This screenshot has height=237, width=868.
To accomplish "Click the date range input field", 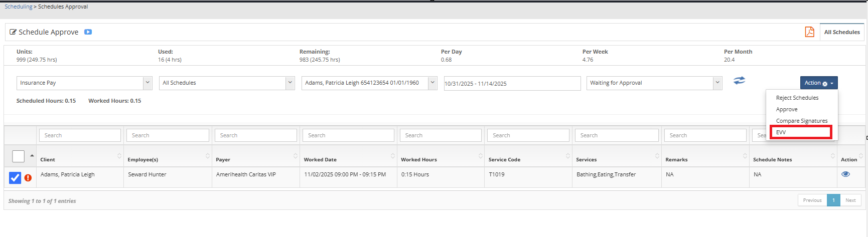I will point(512,84).
